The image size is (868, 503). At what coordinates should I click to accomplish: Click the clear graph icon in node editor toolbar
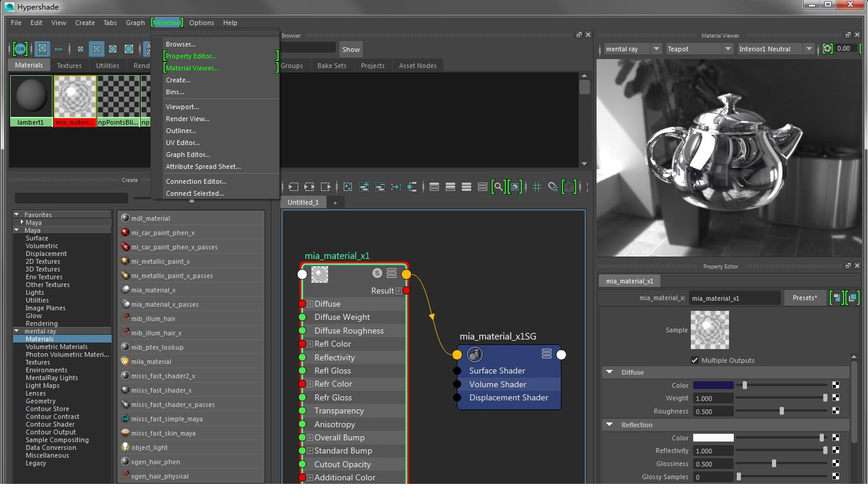pyautogui.click(x=348, y=187)
